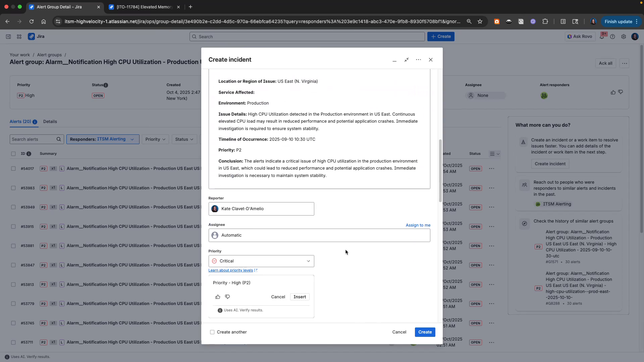Click the Assign to me link

(x=418, y=225)
